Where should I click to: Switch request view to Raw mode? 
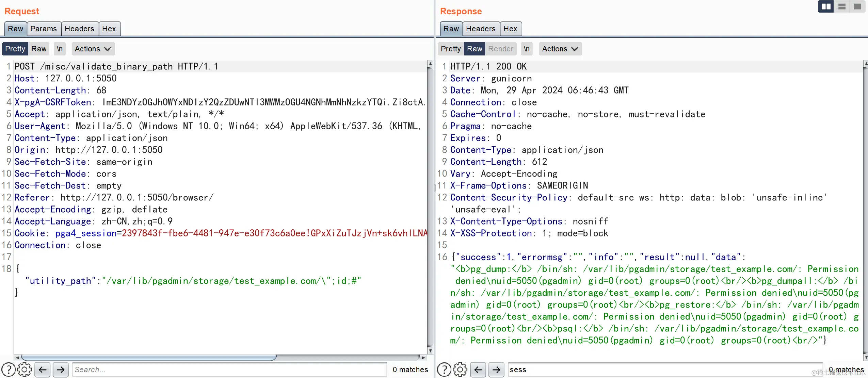[x=39, y=49]
